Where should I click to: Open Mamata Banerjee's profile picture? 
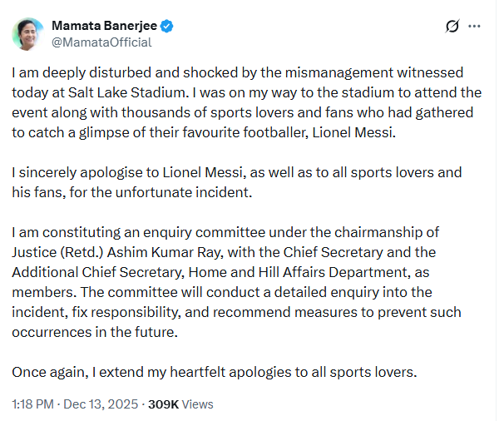point(28,33)
